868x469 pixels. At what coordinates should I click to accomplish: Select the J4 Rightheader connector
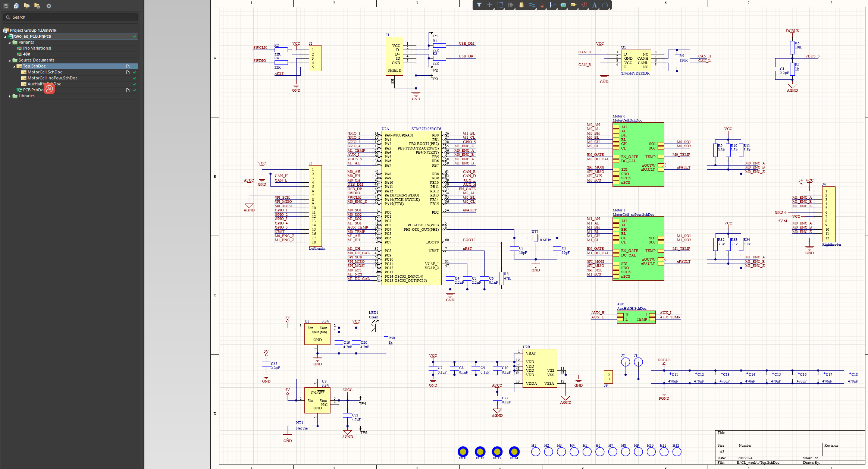(x=829, y=214)
